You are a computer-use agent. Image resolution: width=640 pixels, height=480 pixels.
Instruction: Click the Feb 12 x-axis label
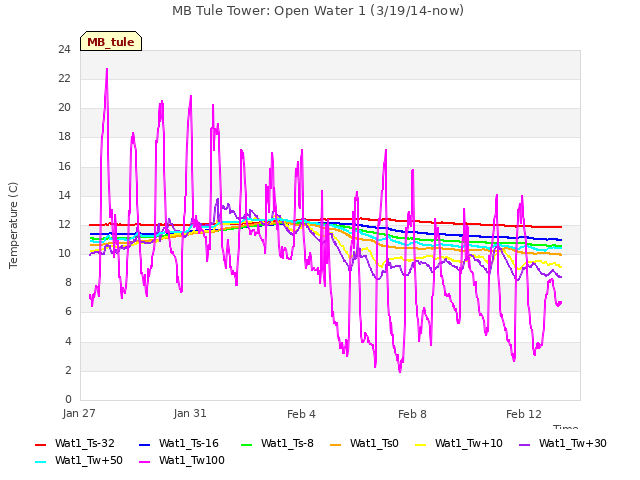tap(524, 414)
